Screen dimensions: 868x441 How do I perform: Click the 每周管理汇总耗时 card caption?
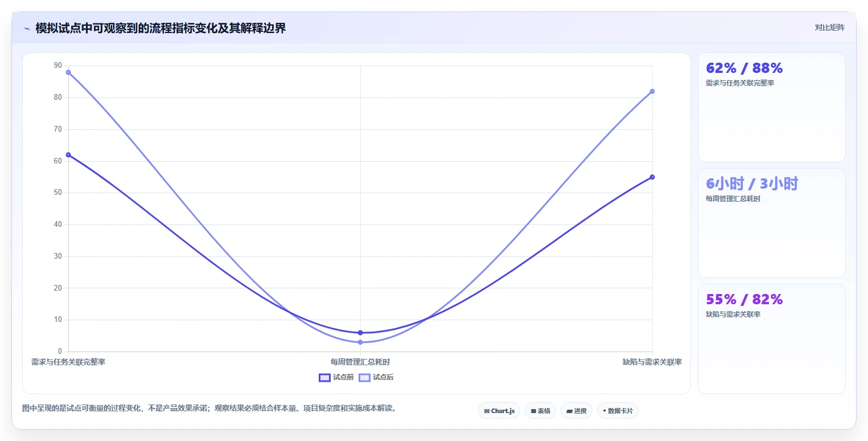pos(733,199)
